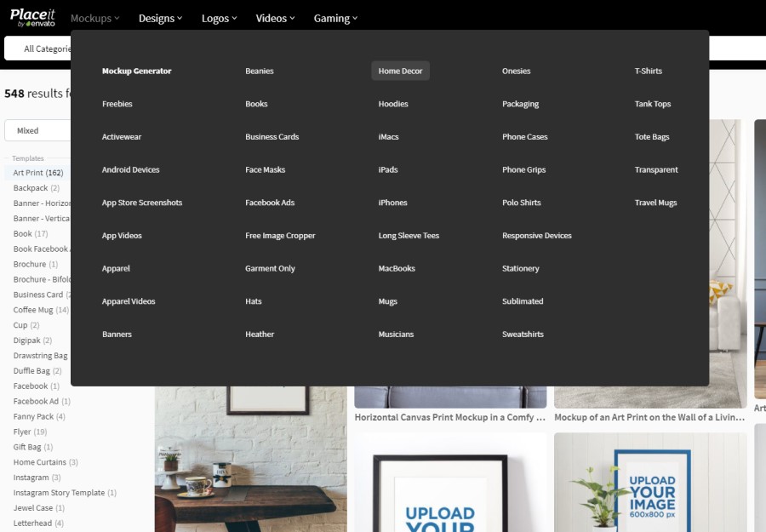766x532 pixels.
Task: Open Travel Mugs category
Action: coord(656,203)
